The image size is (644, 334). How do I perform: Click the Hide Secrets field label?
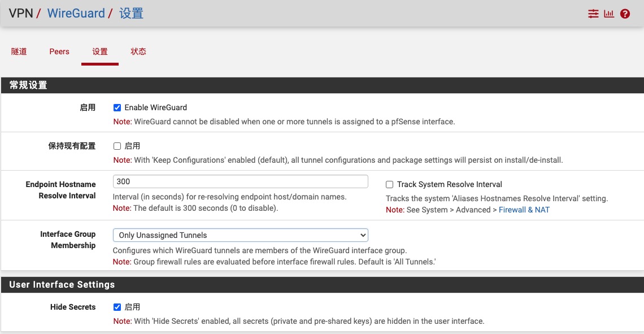[73, 307]
